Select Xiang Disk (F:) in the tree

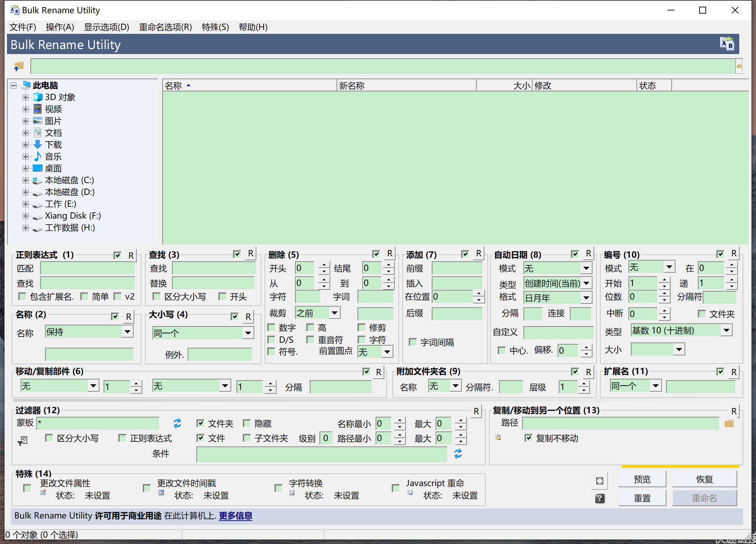73,216
